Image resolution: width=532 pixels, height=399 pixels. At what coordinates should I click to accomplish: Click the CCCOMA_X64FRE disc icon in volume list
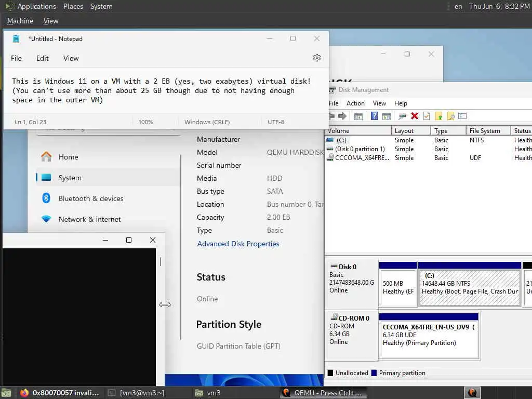pyautogui.click(x=330, y=157)
